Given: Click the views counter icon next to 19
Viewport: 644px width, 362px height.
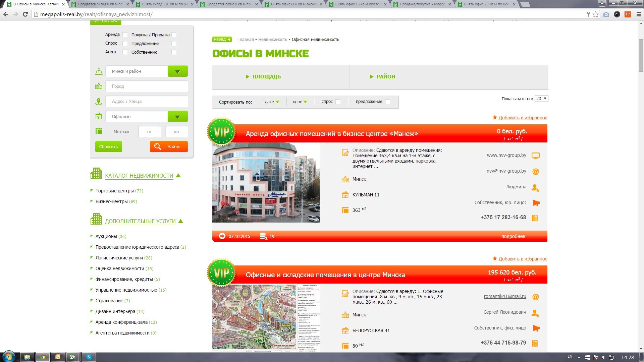Looking at the screenshot, I should pyautogui.click(x=263, y=236).
